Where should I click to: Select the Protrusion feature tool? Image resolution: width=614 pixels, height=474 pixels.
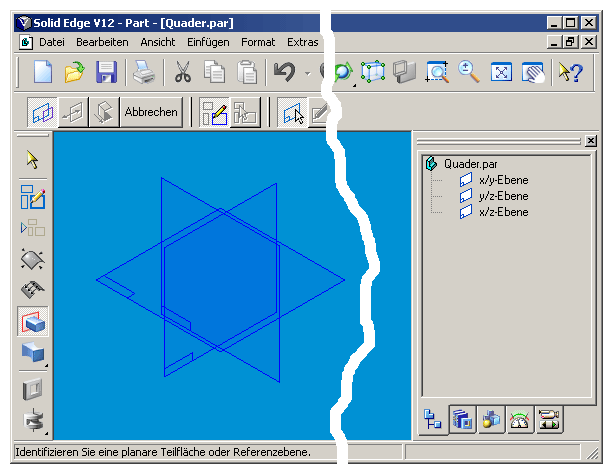[33, 322]
